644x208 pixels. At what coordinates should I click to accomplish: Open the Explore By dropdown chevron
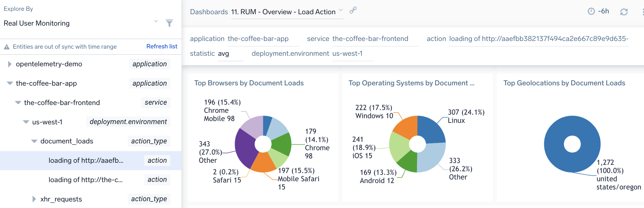156,21
